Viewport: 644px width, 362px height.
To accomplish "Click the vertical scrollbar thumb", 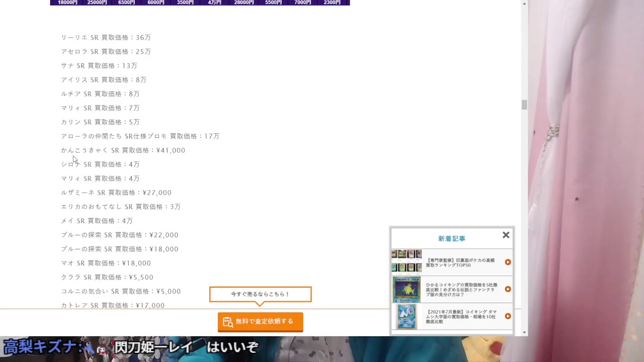I will coord(524,105).
